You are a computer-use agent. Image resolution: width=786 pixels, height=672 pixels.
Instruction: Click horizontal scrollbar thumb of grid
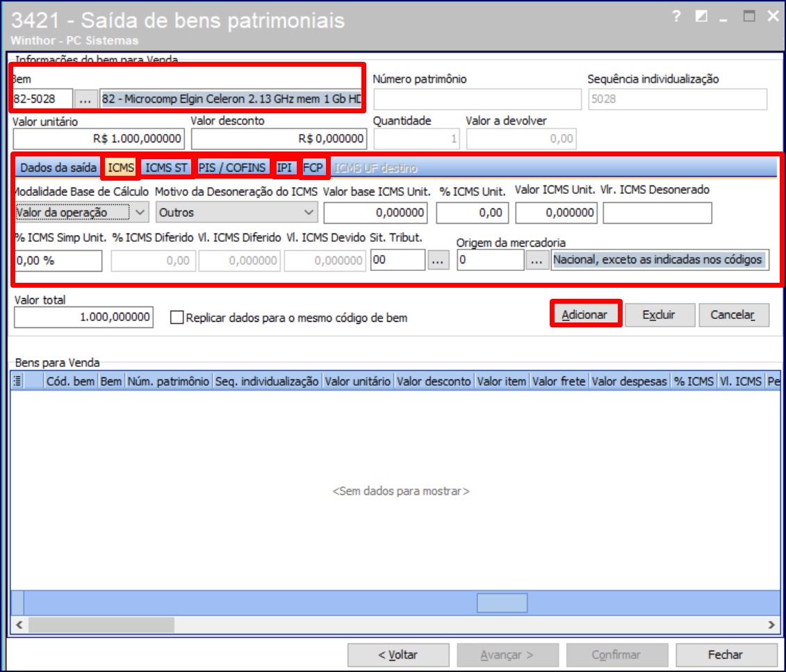(x=101, y=625)
